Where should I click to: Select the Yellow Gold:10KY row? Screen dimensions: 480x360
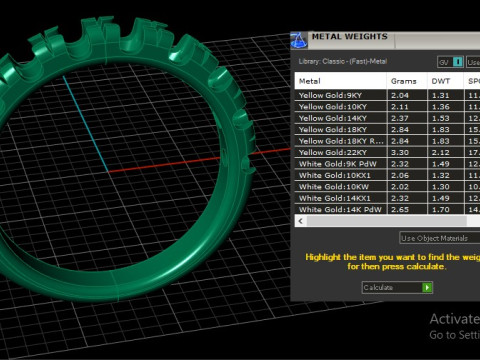pyautogui.click(x=387, y=107)
